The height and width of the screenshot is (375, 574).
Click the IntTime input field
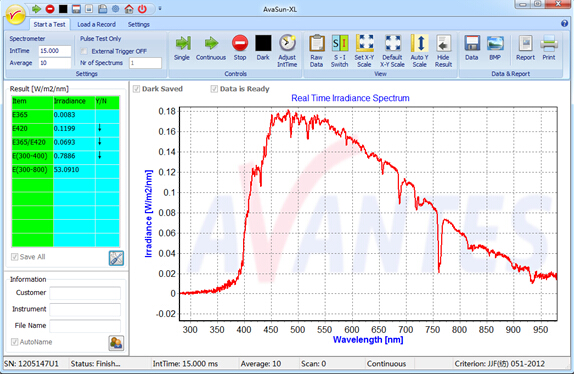55,51
